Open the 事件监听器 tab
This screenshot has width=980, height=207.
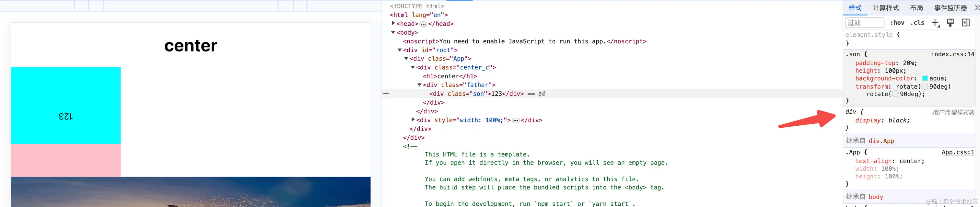[x=950, y=7]
